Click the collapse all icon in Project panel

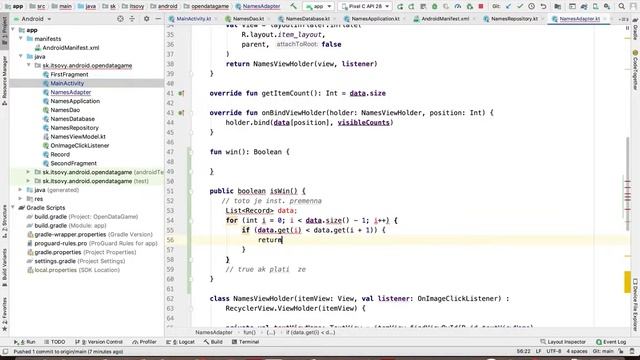(132, 19)
